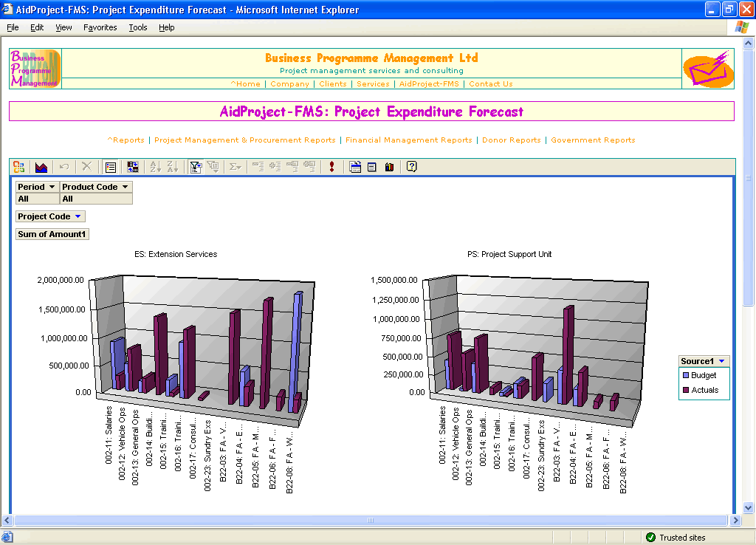The width and height of the screenshot is (756, 545).
Task: Open Government Reports link
Action: [593, 140]
